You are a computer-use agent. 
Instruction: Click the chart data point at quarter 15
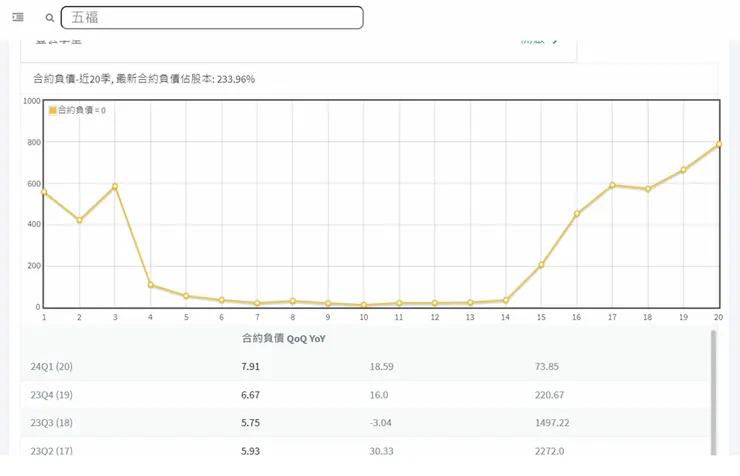[x=541, y=265]
